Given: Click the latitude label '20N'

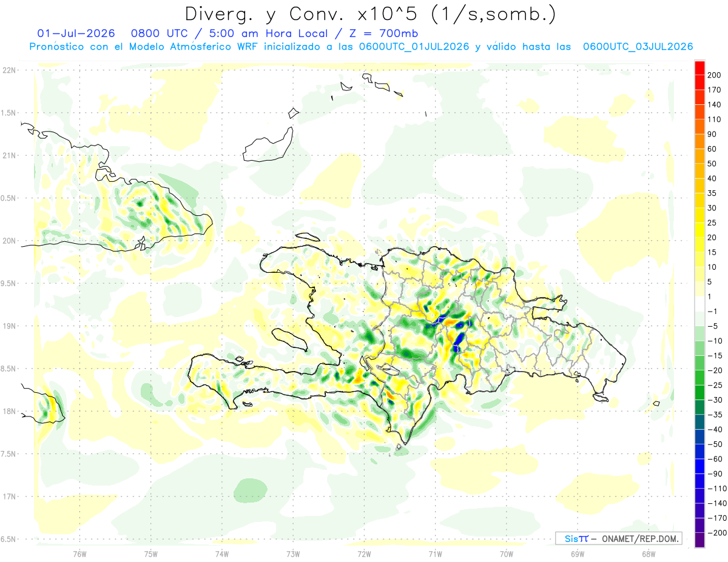Looking at the screenshot, I should (10, 241).
